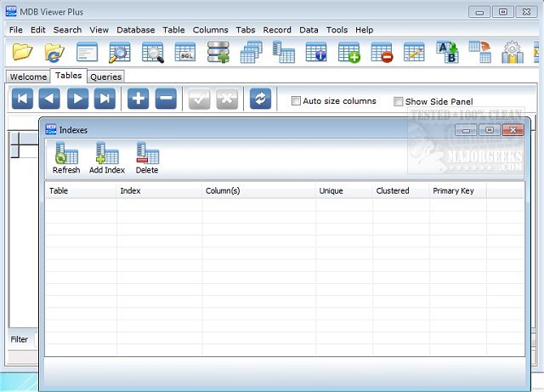Open the SQL query icon
This screenshot has width=544, height=392.
(x=185, y=52)
